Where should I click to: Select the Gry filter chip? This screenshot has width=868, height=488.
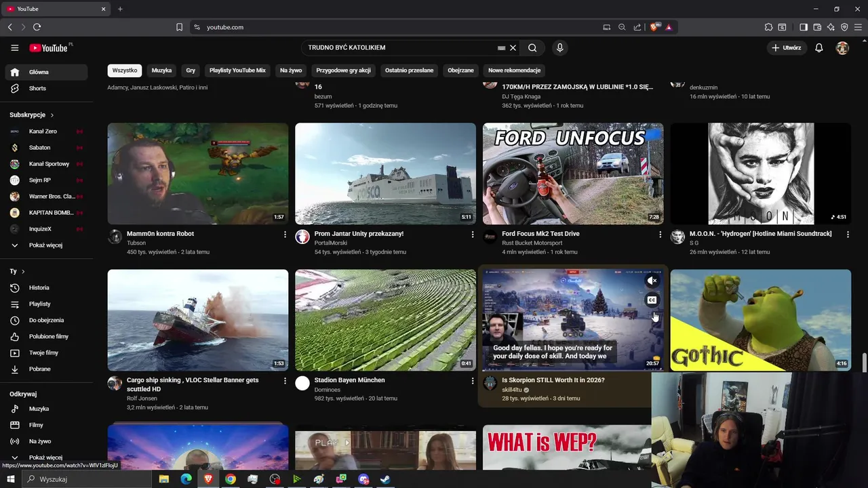(x=191, y=70)
